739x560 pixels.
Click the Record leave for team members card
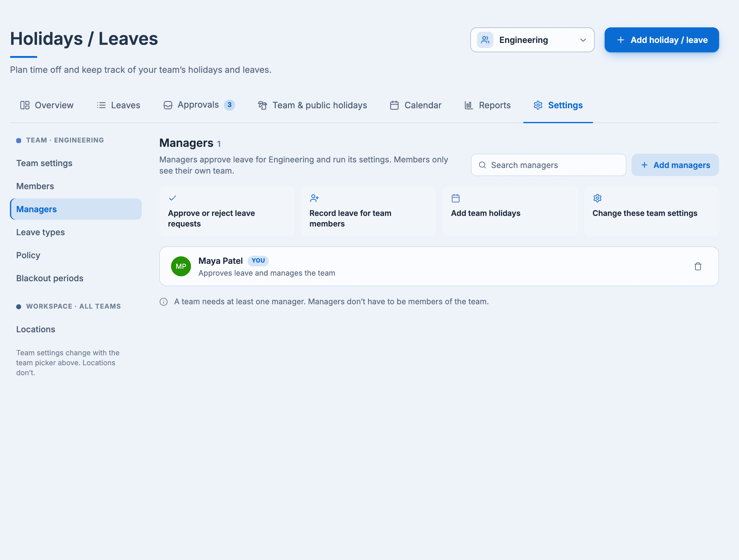(x=369, y=211)
